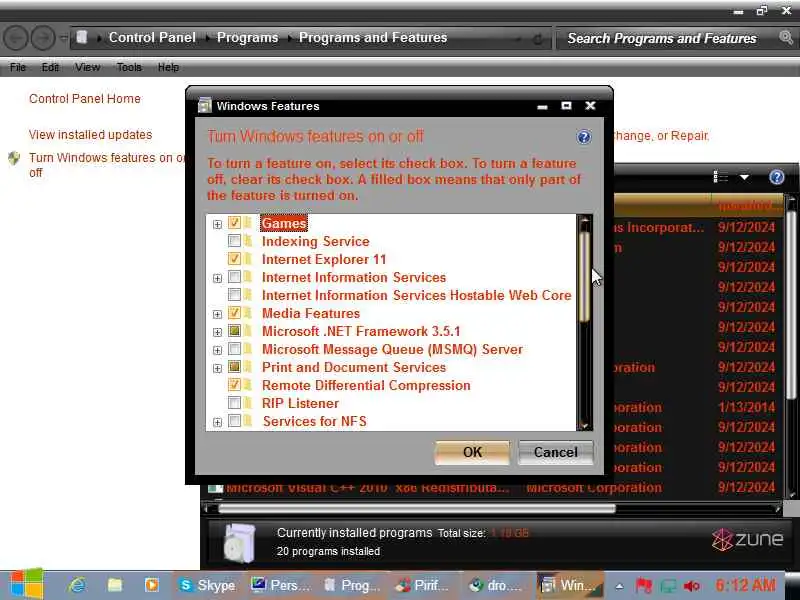This screenshot has height=600, width=800.
Task: Uncheck the Games feature checkbox
Action: click(x=234, y=223)
